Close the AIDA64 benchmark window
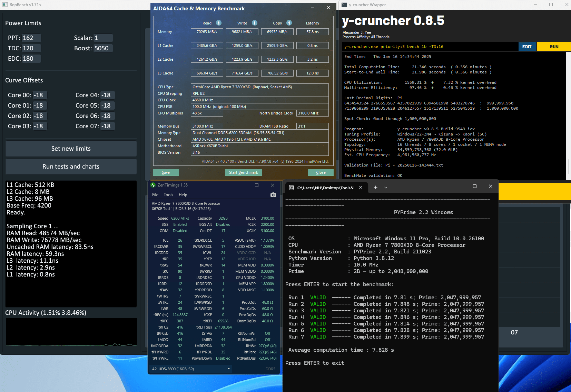 [x=328, y=8]
